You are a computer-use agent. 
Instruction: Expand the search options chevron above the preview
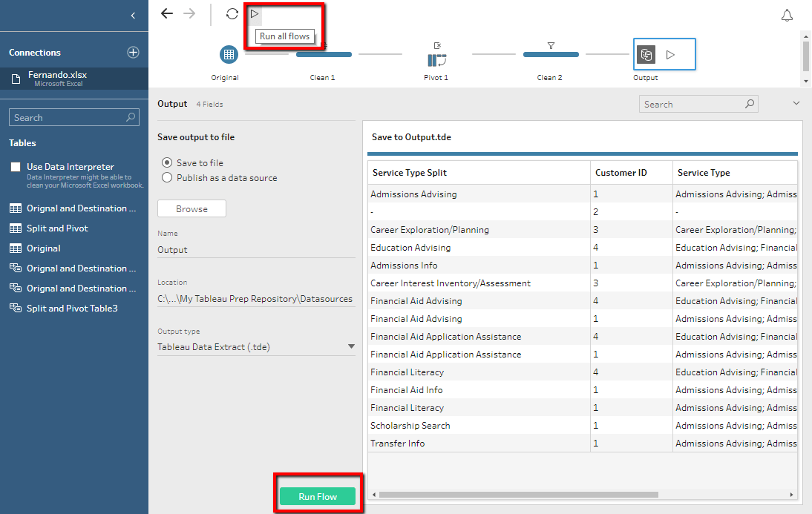[x=796, y=103]
